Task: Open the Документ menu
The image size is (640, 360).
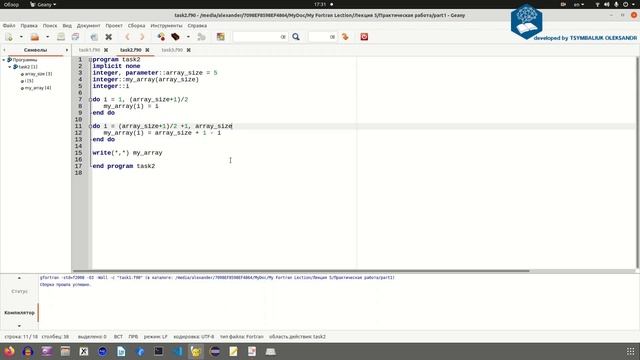Action: 89,25
